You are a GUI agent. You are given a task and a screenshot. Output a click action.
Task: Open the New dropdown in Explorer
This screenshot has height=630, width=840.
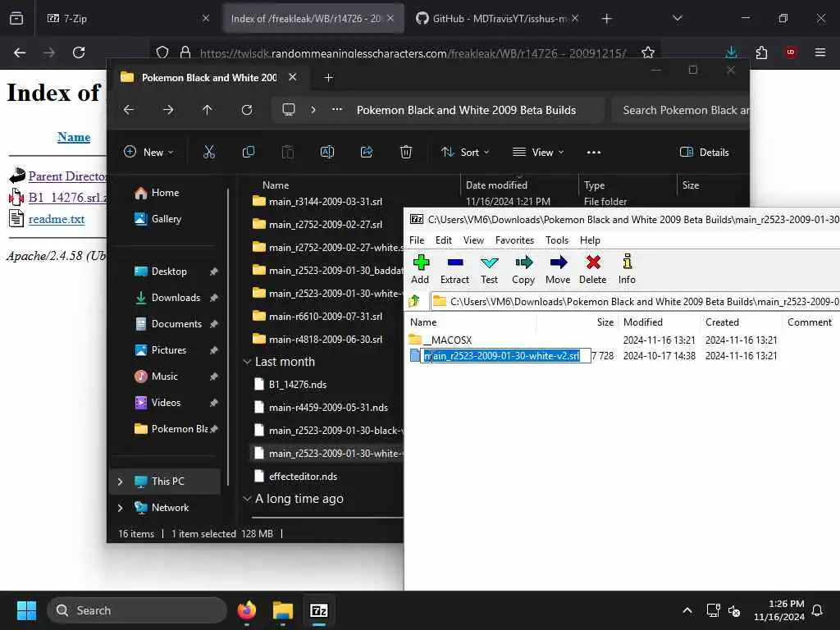click(148, 152)
